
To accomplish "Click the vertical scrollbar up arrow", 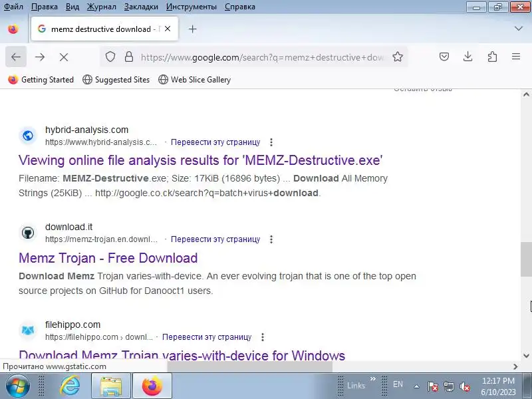I will point(526,94).
